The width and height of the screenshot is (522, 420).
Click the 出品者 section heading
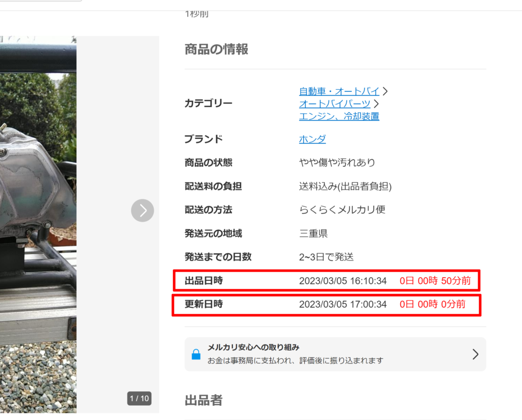[x=203, y=400]
